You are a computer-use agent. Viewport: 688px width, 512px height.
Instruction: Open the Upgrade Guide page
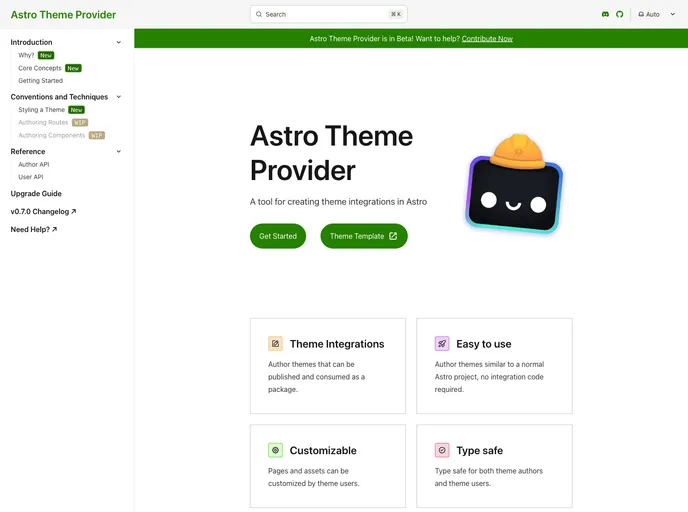(36, 193)
